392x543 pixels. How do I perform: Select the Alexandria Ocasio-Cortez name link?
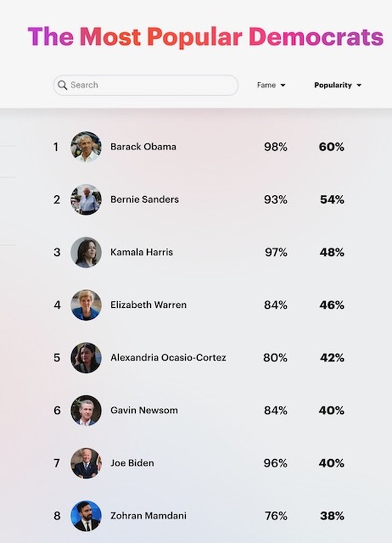pyautogui.click(x=168, y=358)
